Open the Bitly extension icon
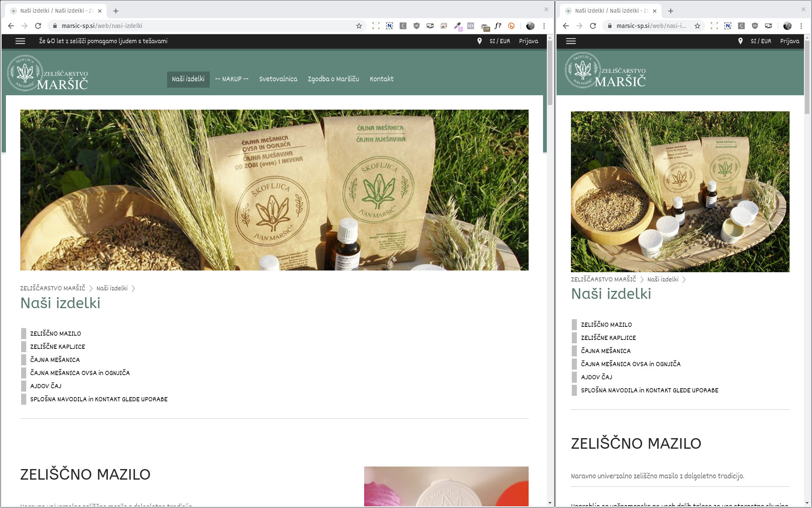Viewport: 812px width, 508px height. 511,26
